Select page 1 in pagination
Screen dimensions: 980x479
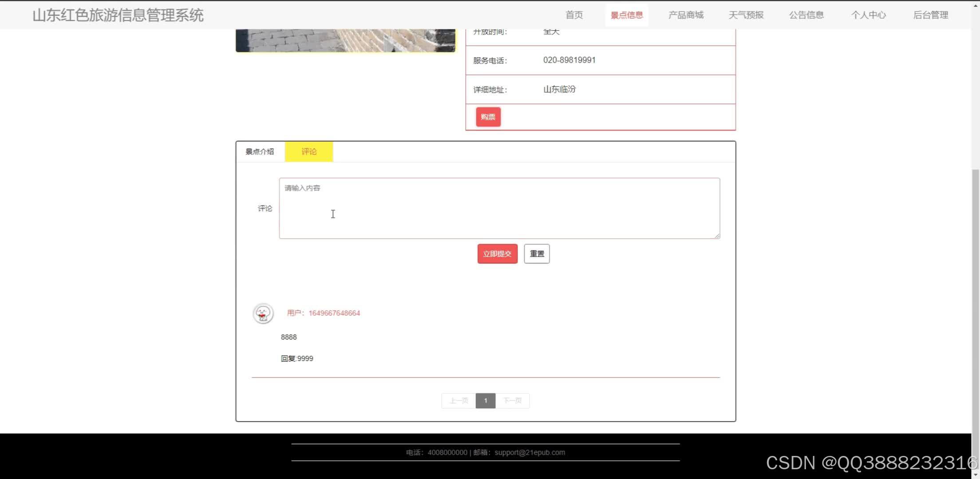coord(485,400)
